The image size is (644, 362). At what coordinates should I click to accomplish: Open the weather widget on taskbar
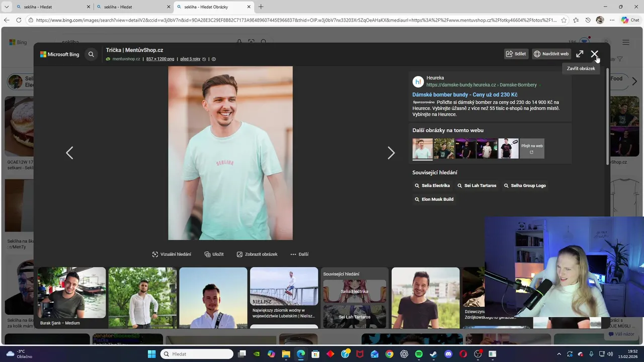(19, 354)
